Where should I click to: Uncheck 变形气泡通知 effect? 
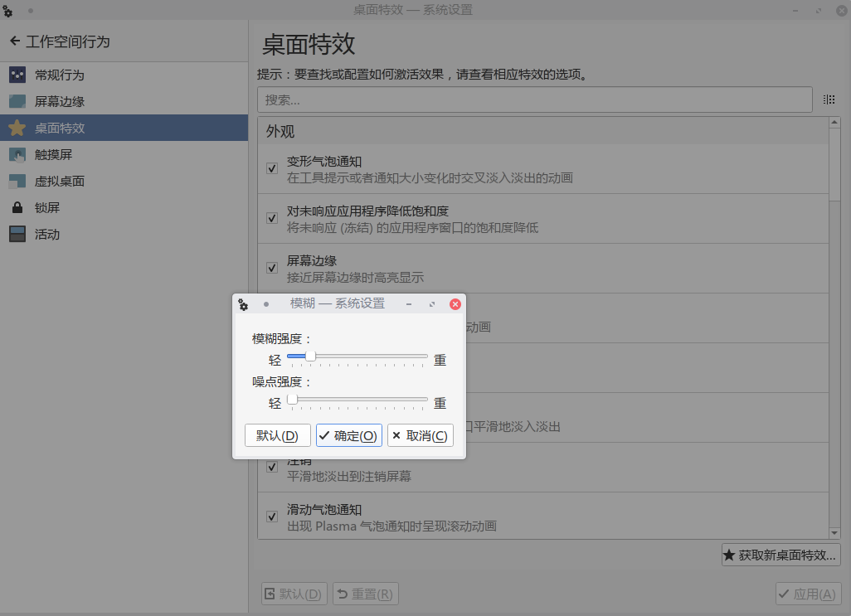pos(272,168)
